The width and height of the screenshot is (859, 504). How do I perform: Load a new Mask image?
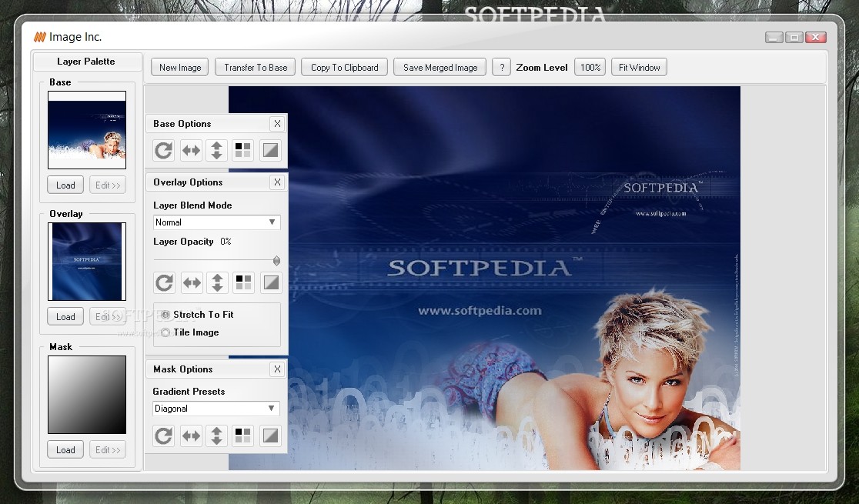pos(65,450)
